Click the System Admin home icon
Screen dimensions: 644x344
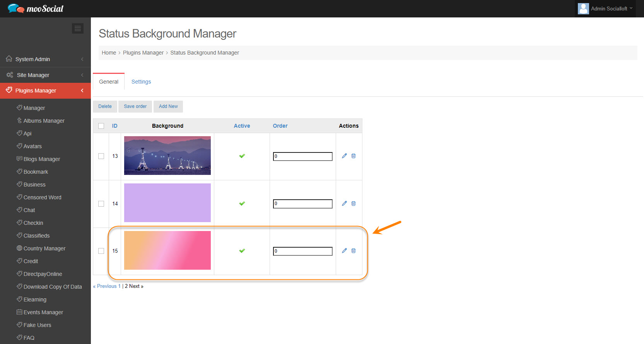pos(9,59)
